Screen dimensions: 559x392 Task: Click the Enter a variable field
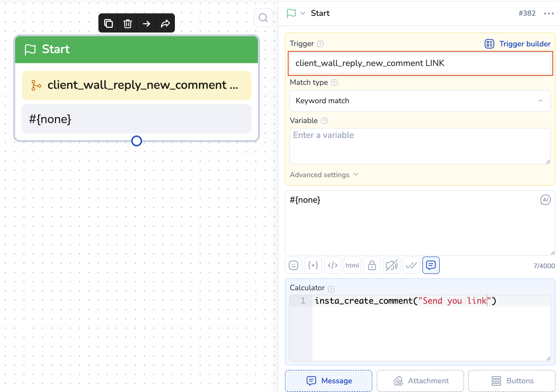(x=420, y=146)
